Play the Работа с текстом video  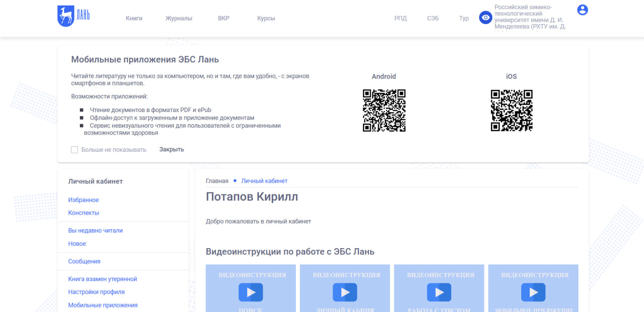[x=439, y=292]
